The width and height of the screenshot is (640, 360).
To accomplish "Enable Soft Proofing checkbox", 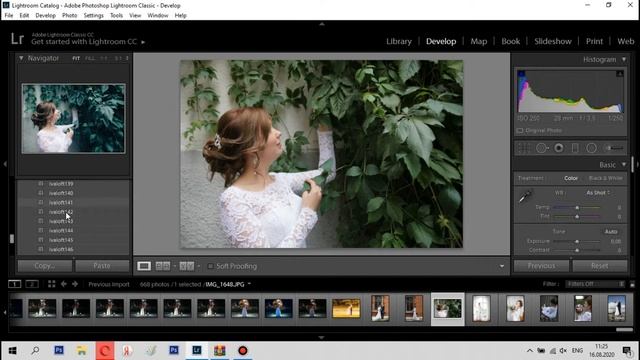I will pyautogui.click(x=210, y=266).
